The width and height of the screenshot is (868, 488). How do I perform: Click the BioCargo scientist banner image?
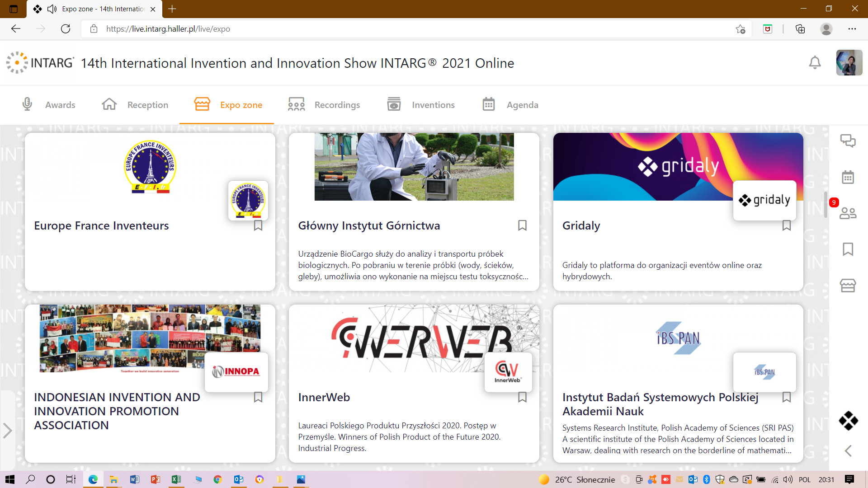click(x=414, y=167)
